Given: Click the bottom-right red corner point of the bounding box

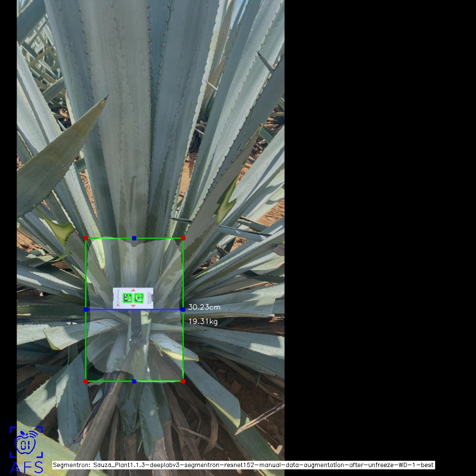Looking at the screenshot, I should tap(183, 381).
